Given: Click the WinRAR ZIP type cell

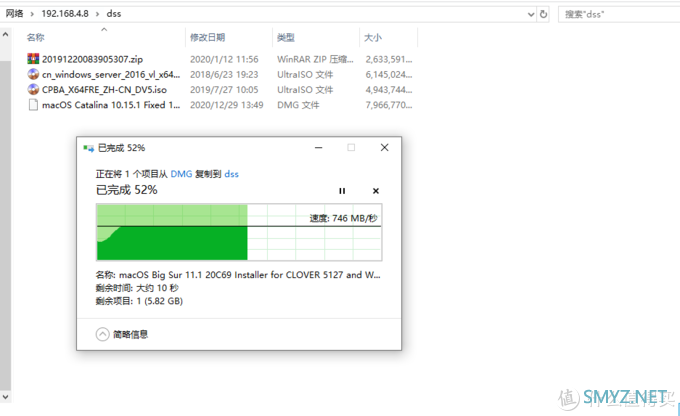Looking at the screenshot, I should pos(315,59).
